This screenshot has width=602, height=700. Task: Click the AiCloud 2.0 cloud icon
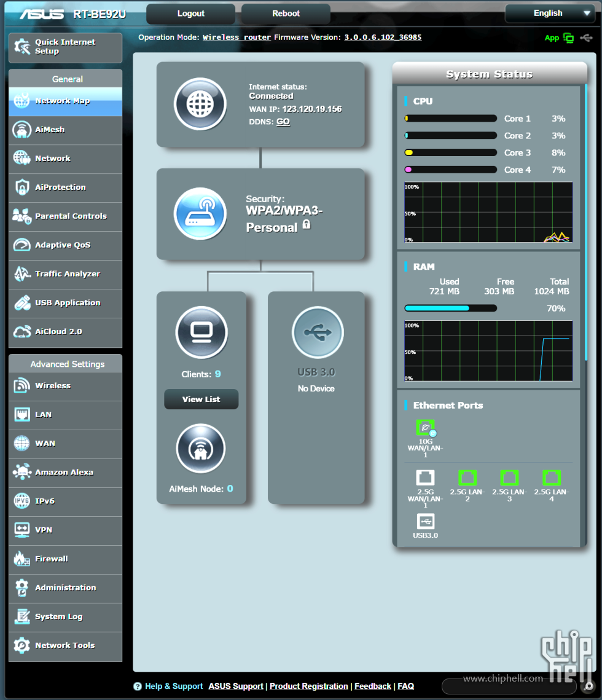pos(22,332)
